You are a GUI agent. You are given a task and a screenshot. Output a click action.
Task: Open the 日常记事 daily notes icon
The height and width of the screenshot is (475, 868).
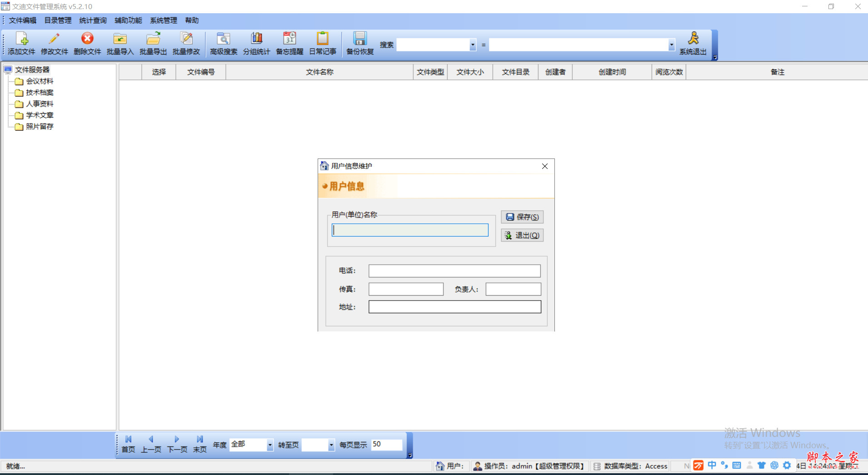coord(323,43)
